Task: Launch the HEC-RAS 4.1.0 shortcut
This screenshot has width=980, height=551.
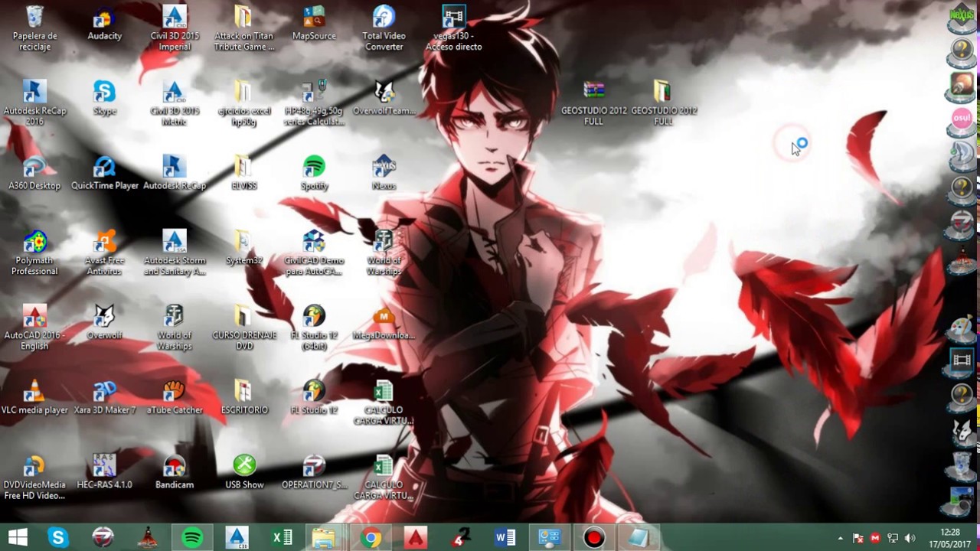Action: point(105,472)
